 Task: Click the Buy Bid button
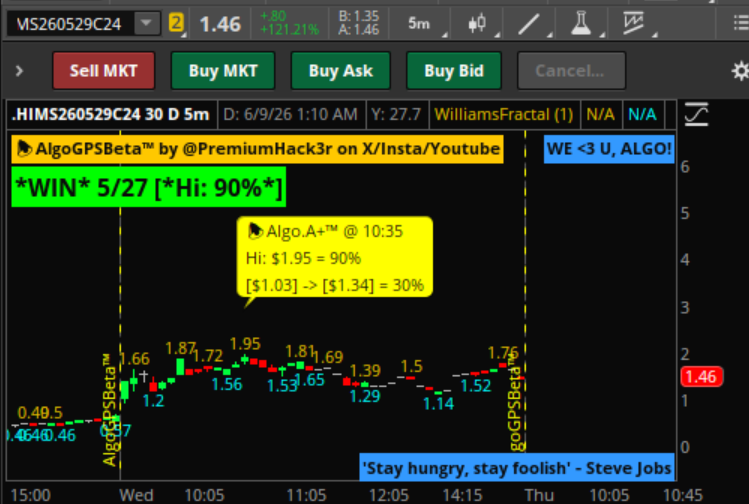click(x=454, y=71)
